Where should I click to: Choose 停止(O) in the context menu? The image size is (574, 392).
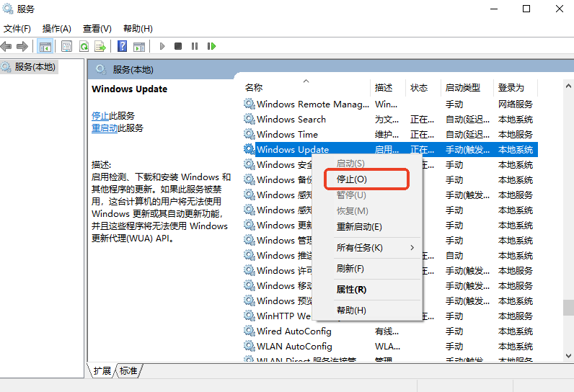352,179
